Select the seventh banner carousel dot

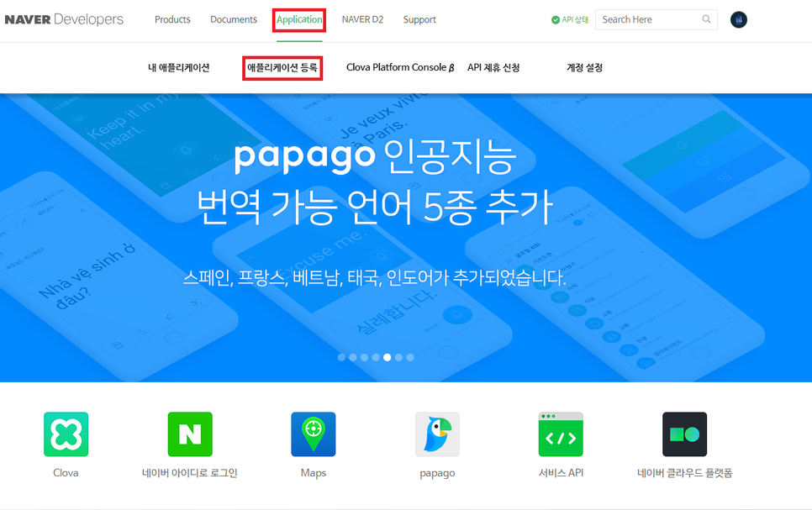409,357
